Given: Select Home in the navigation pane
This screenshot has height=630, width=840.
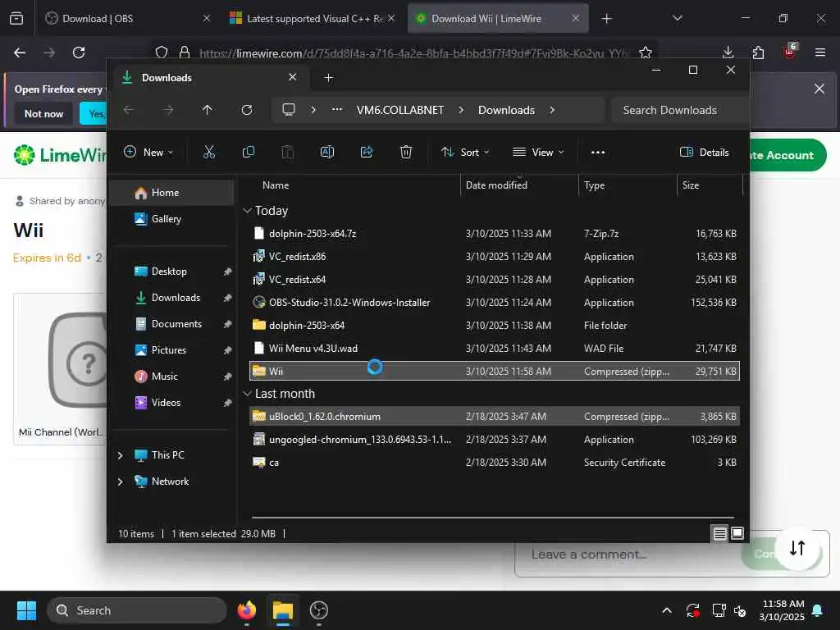Looking at the screenshot, I should click(x=171, y=193).
